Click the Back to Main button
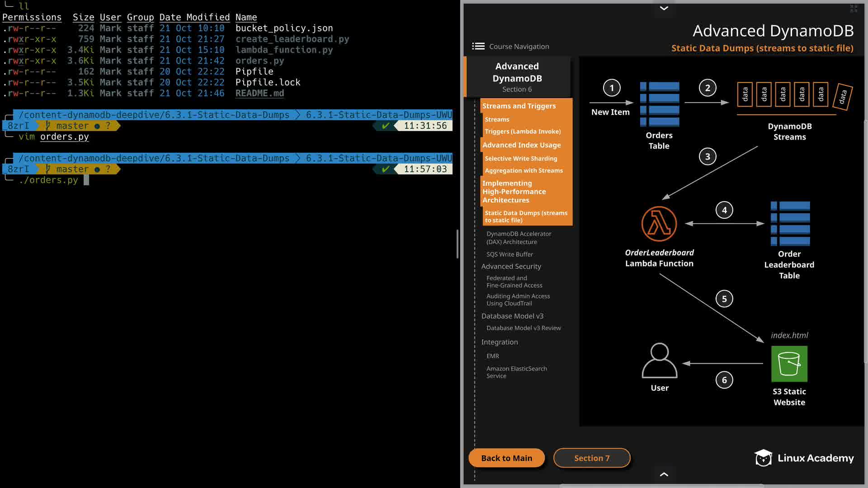The height and width of the screenshot is (488, 868). (x=506, y=458)
